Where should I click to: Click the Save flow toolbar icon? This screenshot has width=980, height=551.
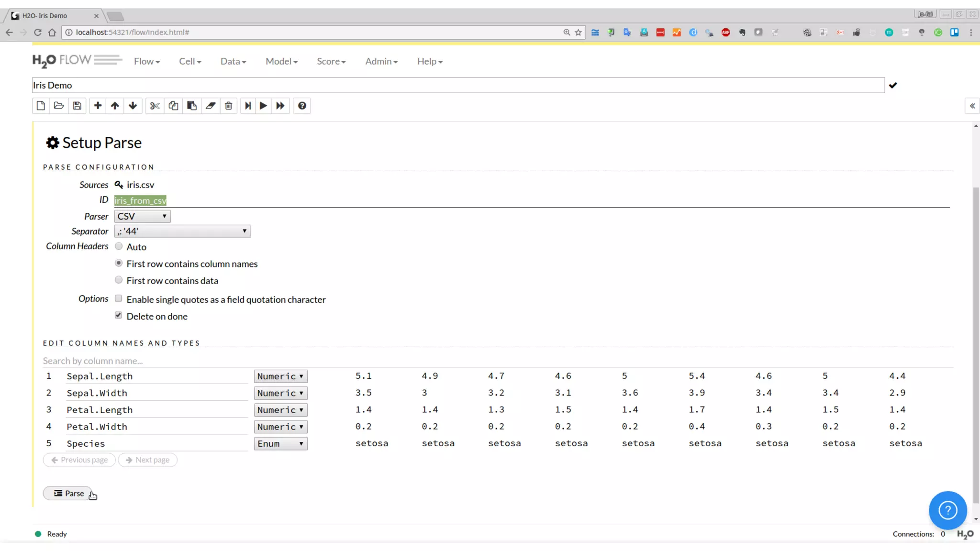(x=77, y=106)
